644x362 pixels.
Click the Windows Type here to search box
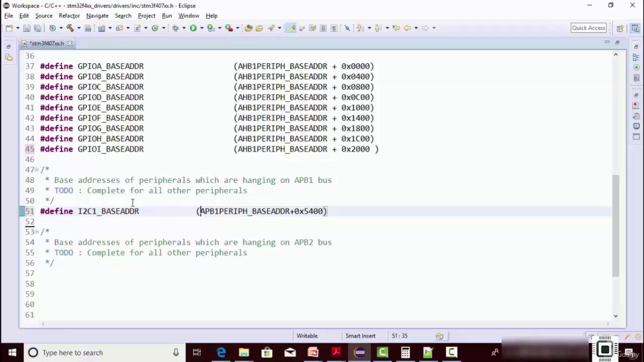point(104,352)
